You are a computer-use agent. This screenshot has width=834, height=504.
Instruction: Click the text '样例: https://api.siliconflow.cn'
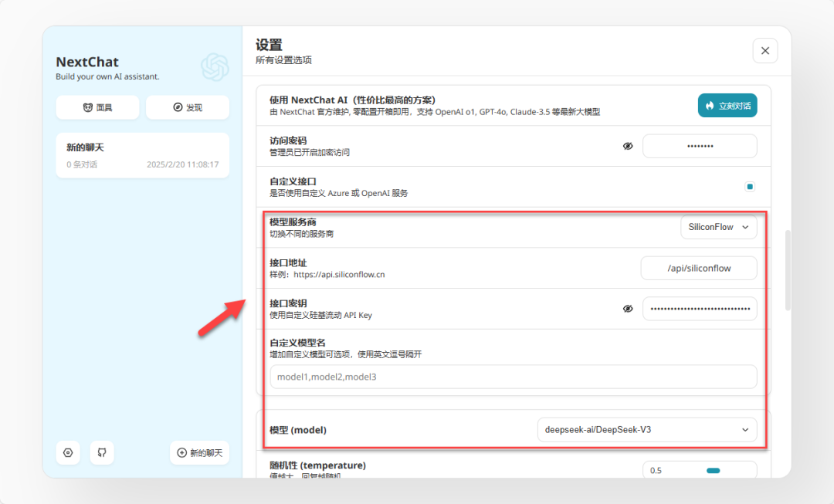point(327,274)
